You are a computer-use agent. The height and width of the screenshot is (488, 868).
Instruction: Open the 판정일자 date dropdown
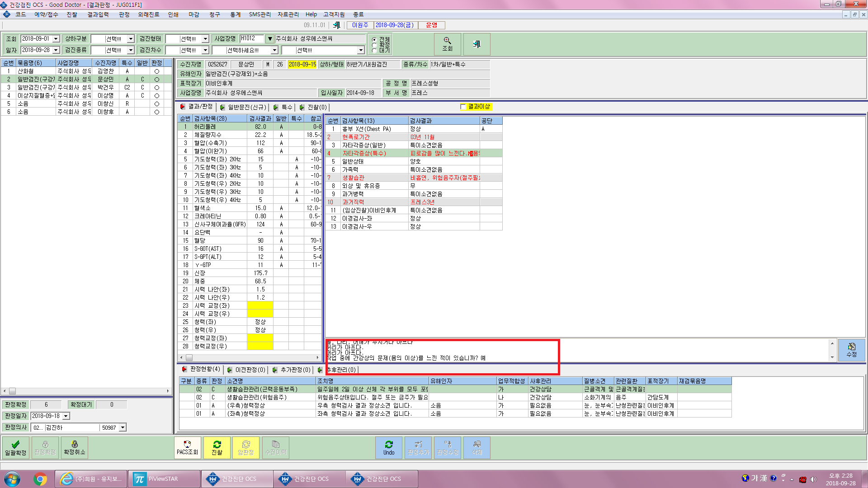pos(66,416)
